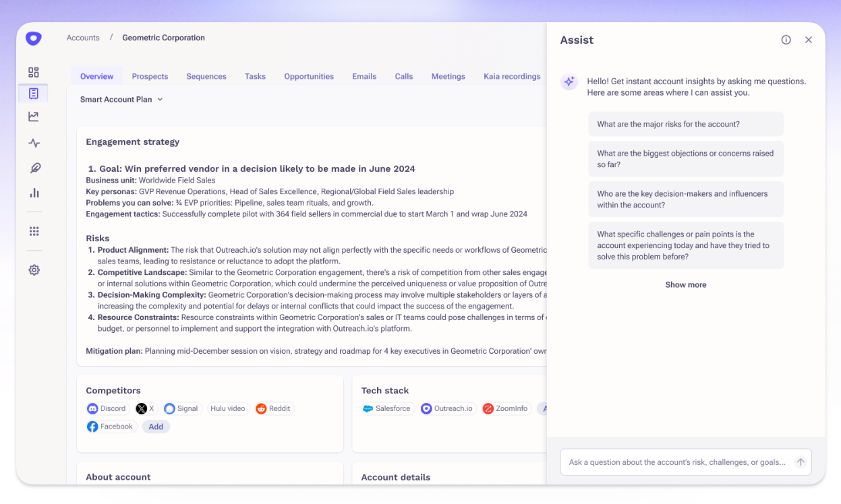Screen dimensions: 841x504
Task: Click the Outreach.io tech stack chip
Action: coord(448,408)
